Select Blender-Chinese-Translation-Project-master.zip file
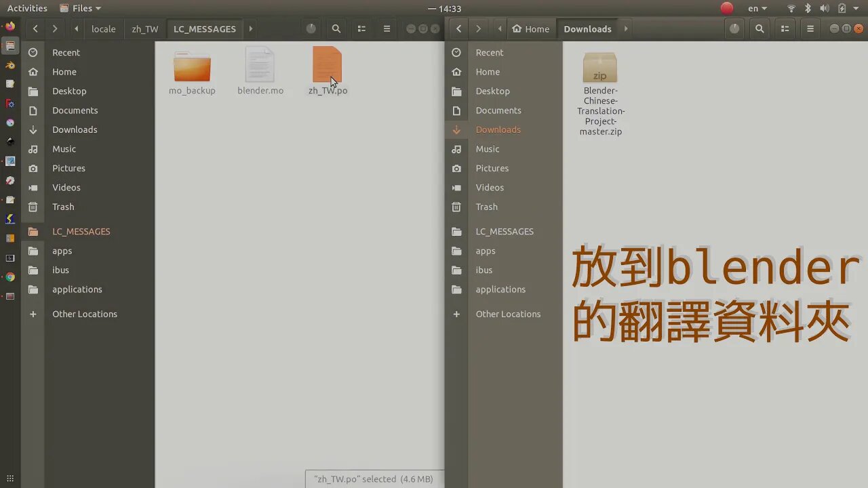Image resolution: width=868 pixels, height=488 pixels. coord(601,94)
